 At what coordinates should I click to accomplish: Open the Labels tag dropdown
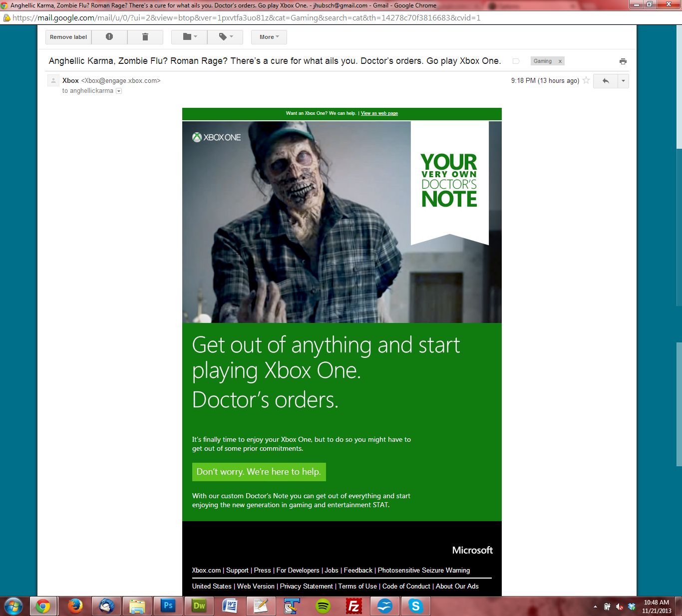(226, 37)
